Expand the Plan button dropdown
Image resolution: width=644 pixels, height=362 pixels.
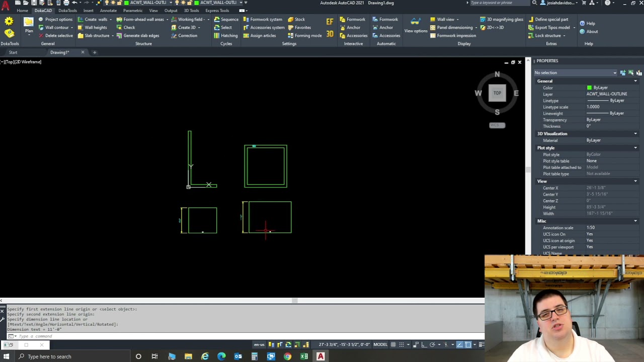[x=29, y=35]
